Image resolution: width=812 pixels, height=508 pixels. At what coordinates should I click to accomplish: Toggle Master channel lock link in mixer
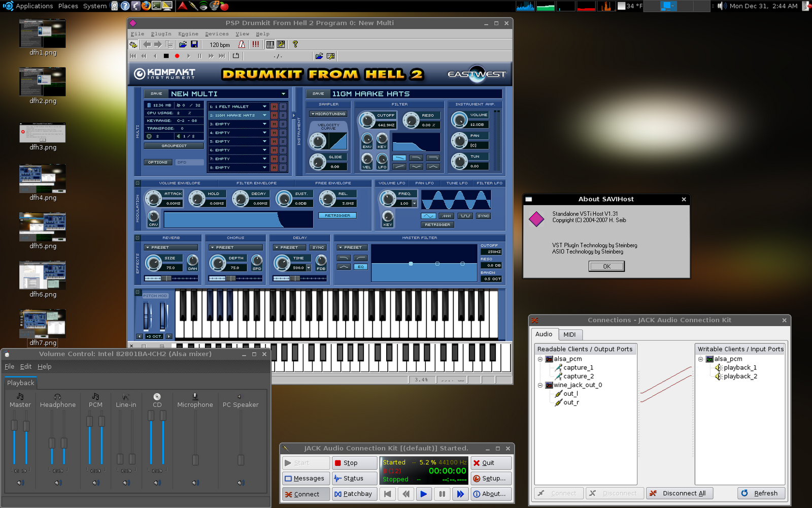20,471
